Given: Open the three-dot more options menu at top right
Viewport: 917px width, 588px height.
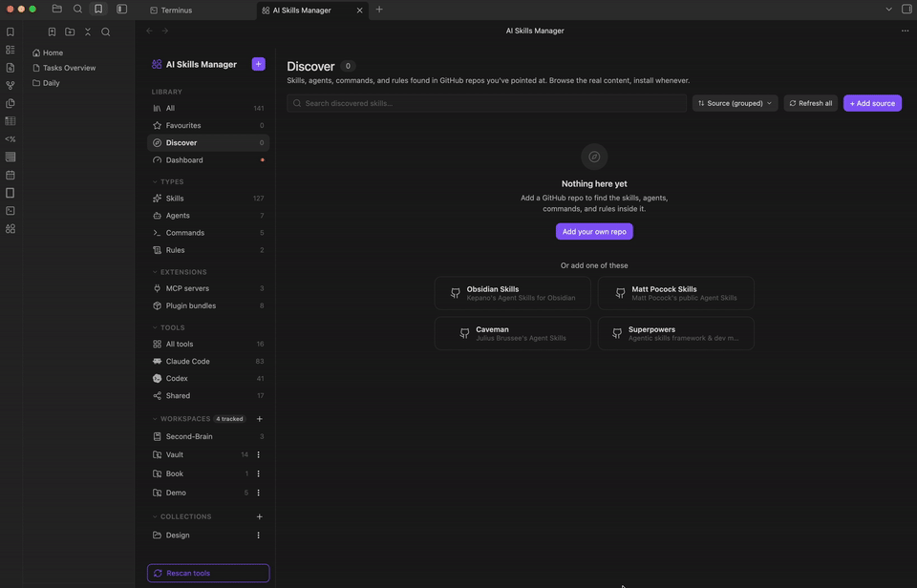Looking at the screenshot, I should point(905,31).
